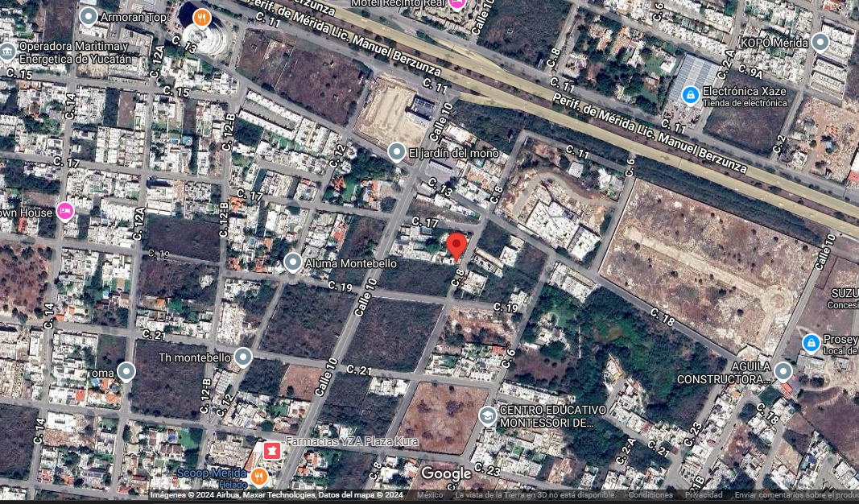Select the orange restaurant icon near C. 13

201,18
